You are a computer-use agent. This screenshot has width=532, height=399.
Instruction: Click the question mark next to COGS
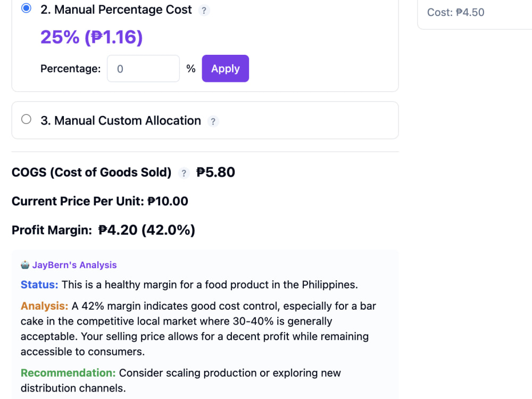pyautogui.click(x=184, y=173)
